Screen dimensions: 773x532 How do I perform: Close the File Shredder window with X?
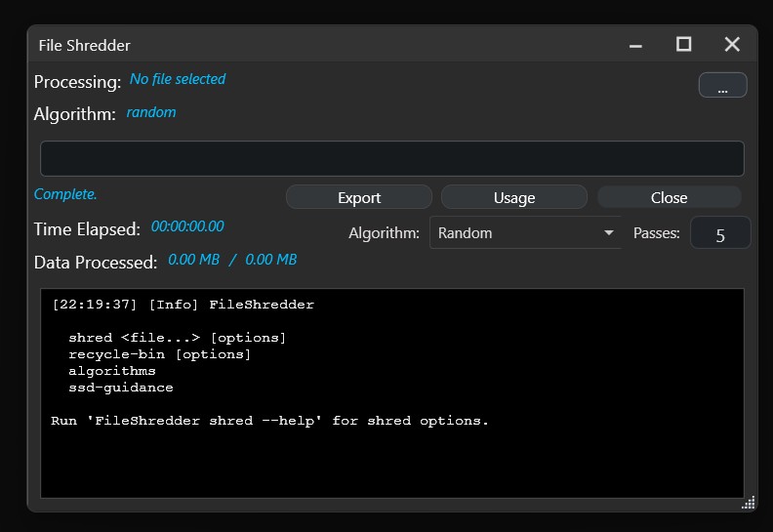click(732, 44)
